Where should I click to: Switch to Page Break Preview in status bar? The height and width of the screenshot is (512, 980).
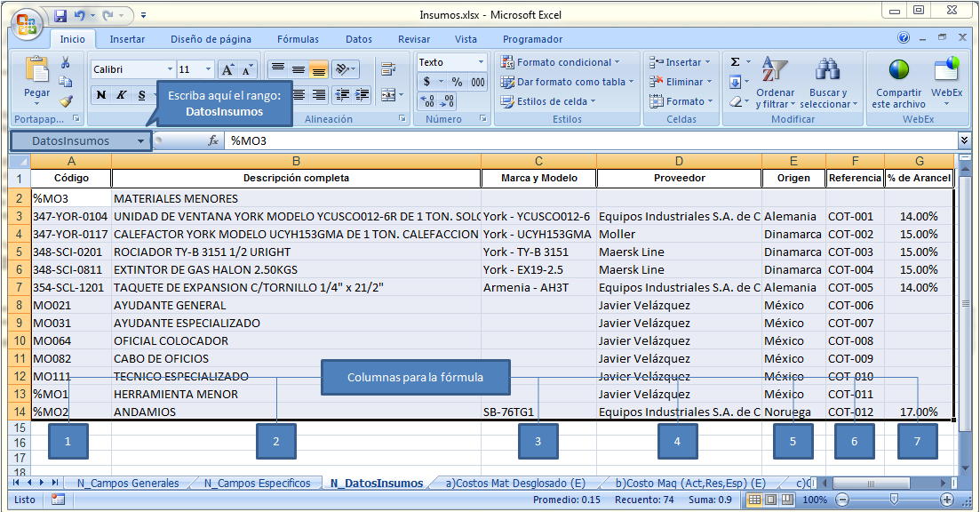click(x=787, y=500)
